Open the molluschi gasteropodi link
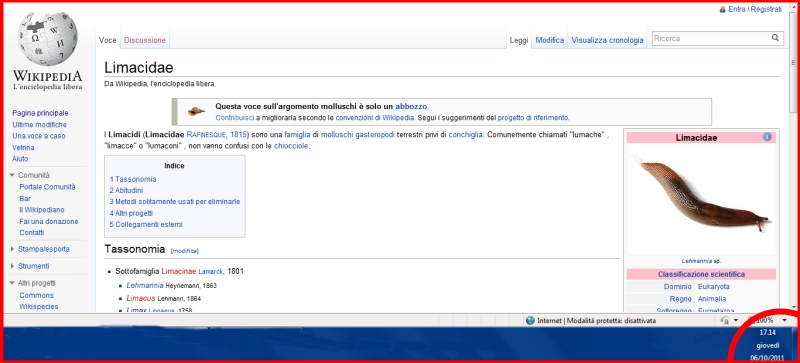 click(x=358, y=135)
